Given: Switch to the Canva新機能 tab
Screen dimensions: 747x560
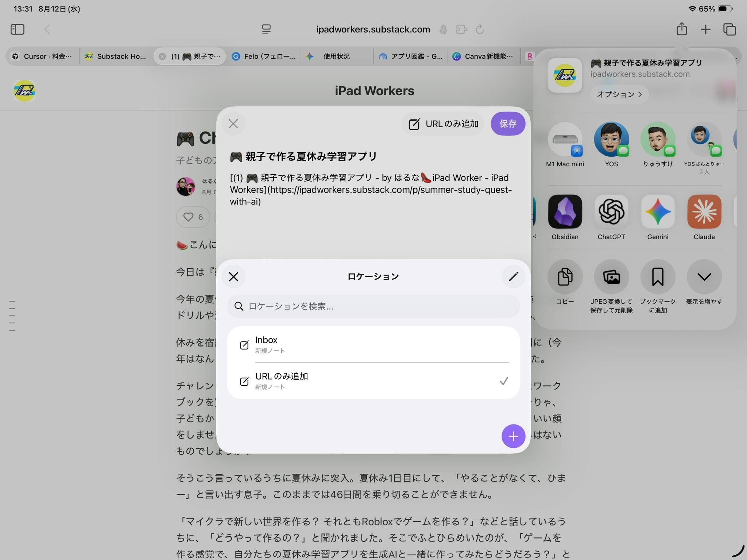Looking at the screenshot, I should click(x=483, y=57).
